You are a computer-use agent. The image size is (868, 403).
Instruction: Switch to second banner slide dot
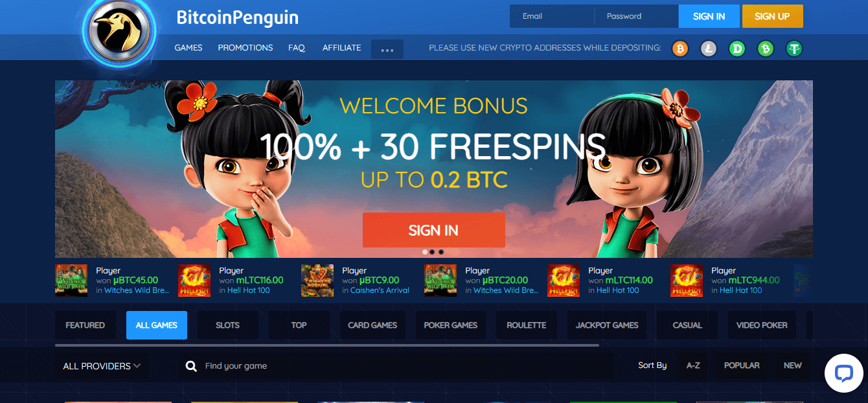433,251
